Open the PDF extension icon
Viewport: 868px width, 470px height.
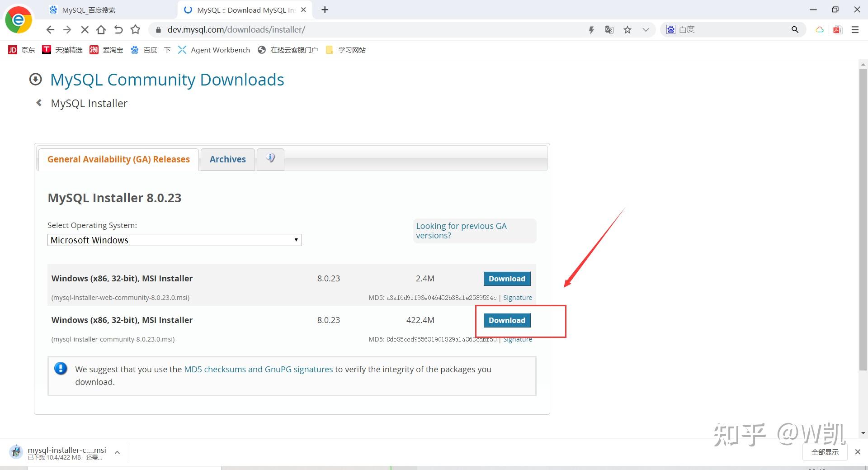coord(837,30)
